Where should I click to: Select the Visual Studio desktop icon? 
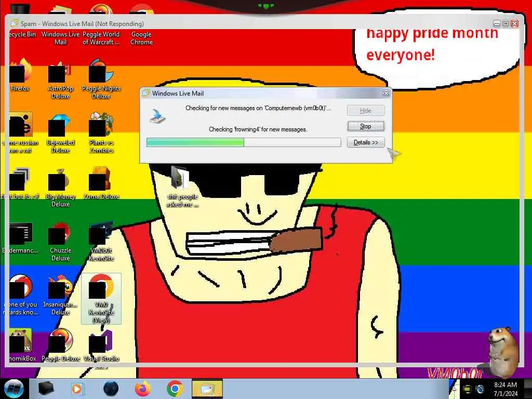[101, 347]
